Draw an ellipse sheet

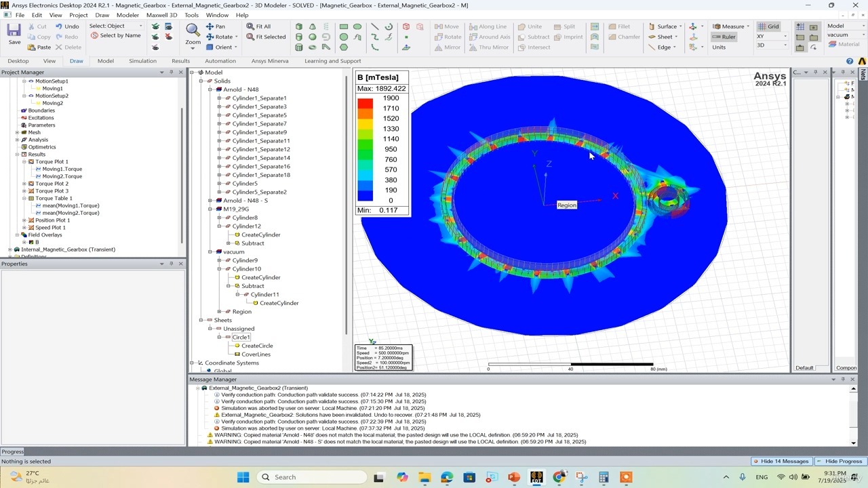357,26
